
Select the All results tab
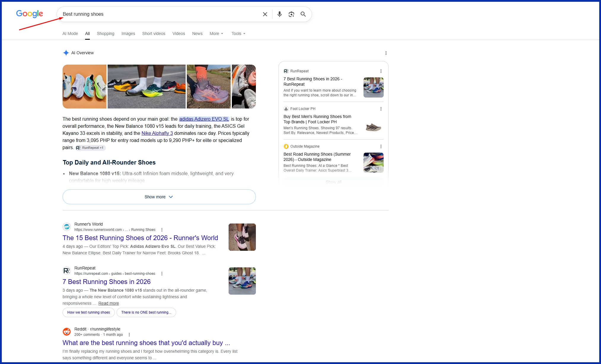[87, 33]
